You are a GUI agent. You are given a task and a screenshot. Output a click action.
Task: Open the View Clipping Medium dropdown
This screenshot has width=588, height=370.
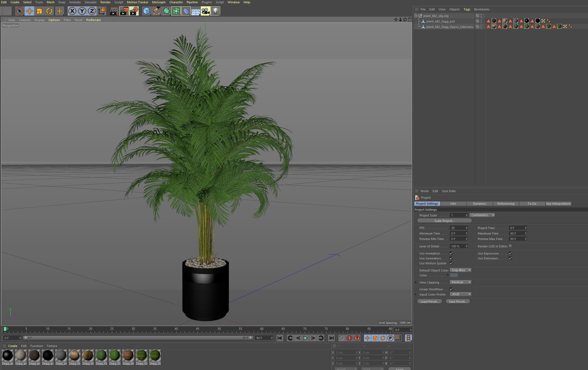click(x=460, y=282)
